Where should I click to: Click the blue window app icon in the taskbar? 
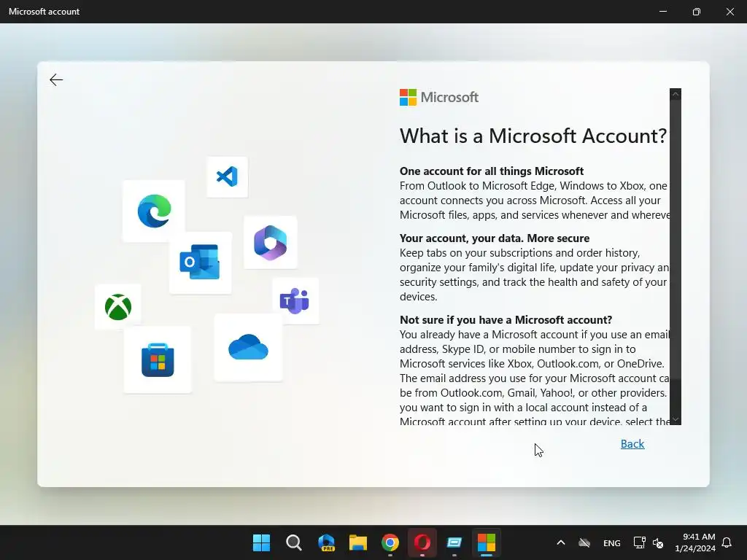point(454,542)
